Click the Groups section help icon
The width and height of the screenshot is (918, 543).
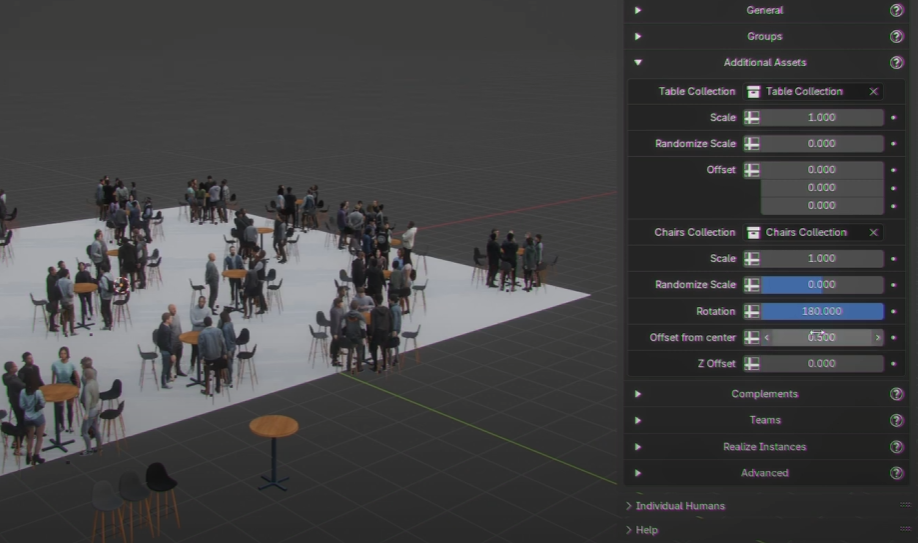point(896,36)
